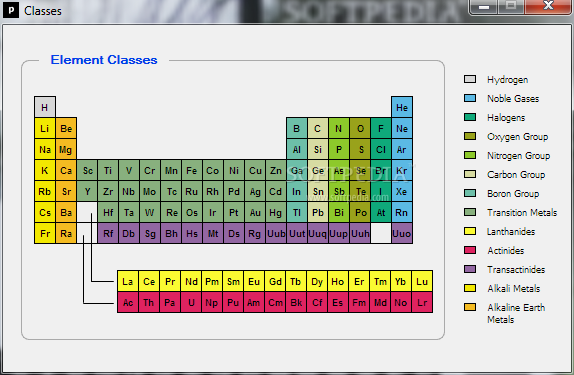The image size is (574, 375).
Task: Click the Uub element cell
Action: point(276,233)
